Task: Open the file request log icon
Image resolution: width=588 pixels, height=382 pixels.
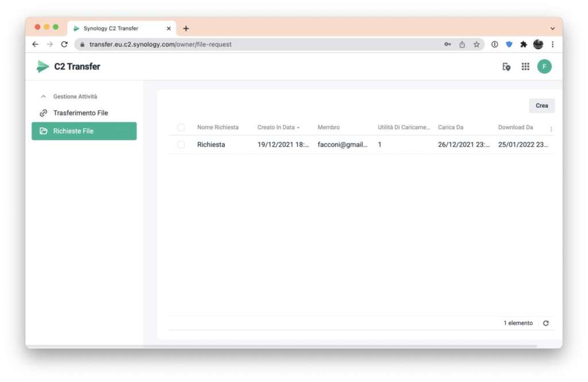Action: [506, 67]
